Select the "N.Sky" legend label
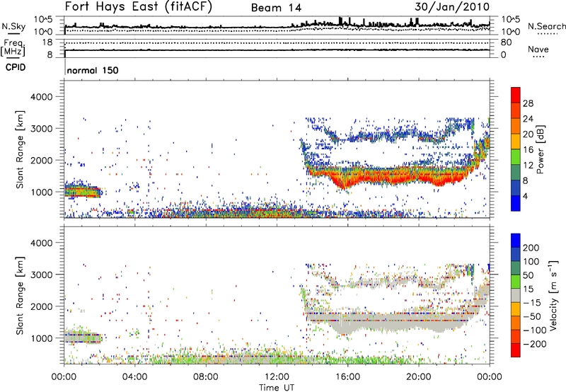This screenshot has width=566, height=392. [x=13, y=27]
